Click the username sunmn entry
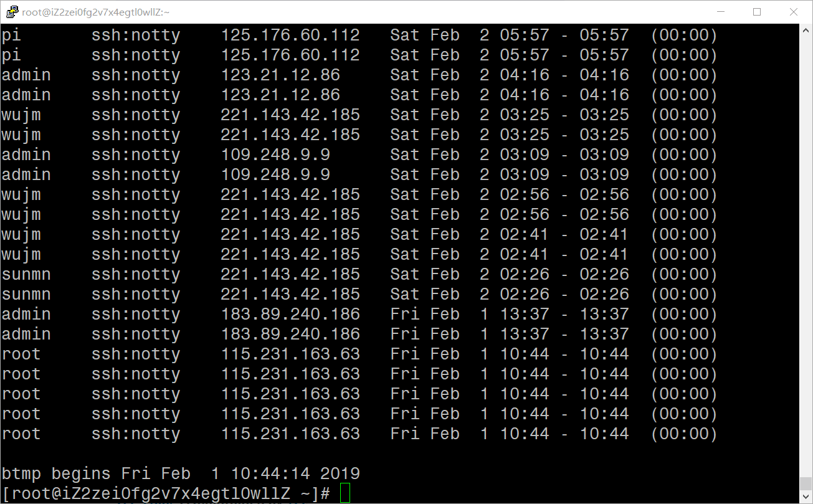Screen dimensions: 813x504 click(x=26, y=274)
